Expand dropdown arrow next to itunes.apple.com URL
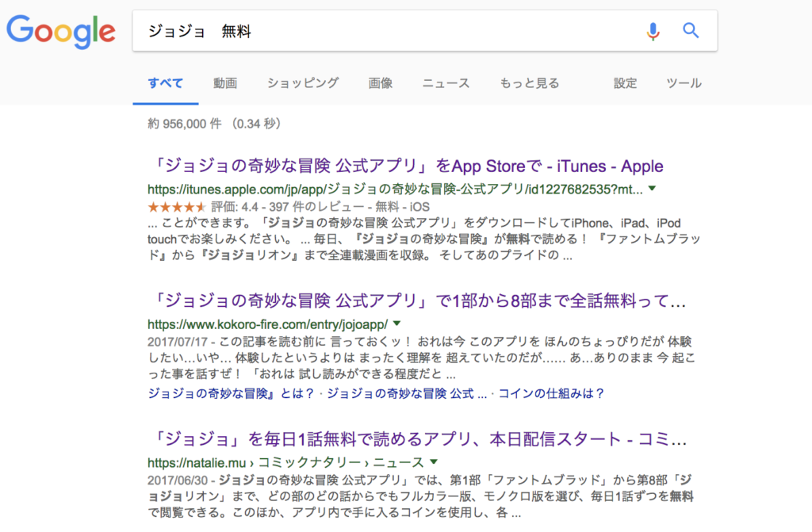Viewport: 812px width, 532px height. tap(652, 189)
